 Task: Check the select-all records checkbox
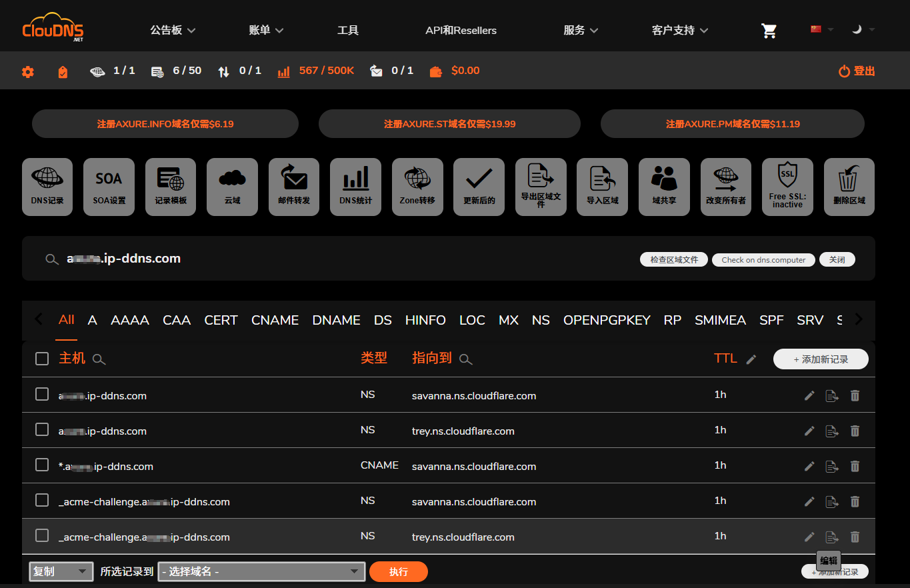(x=41, y=358)
